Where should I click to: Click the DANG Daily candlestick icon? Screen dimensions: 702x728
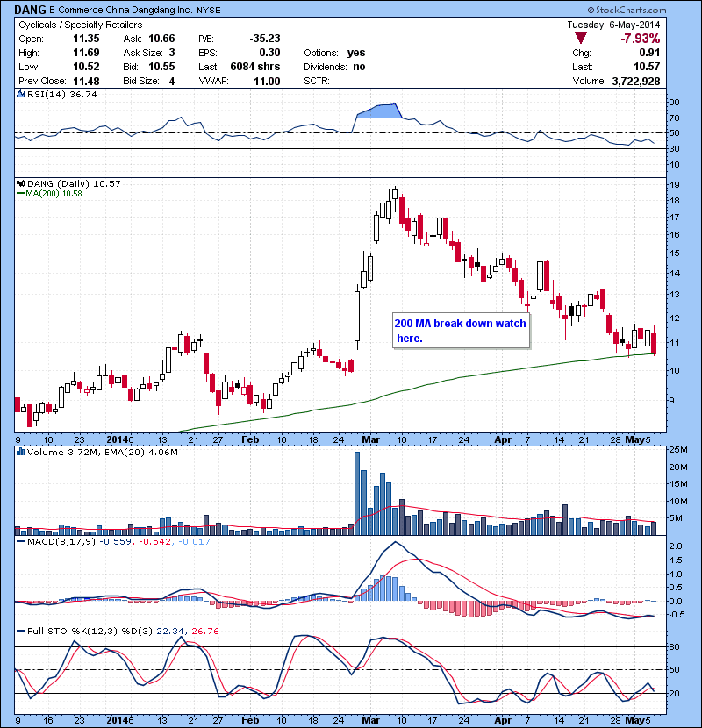20,184
